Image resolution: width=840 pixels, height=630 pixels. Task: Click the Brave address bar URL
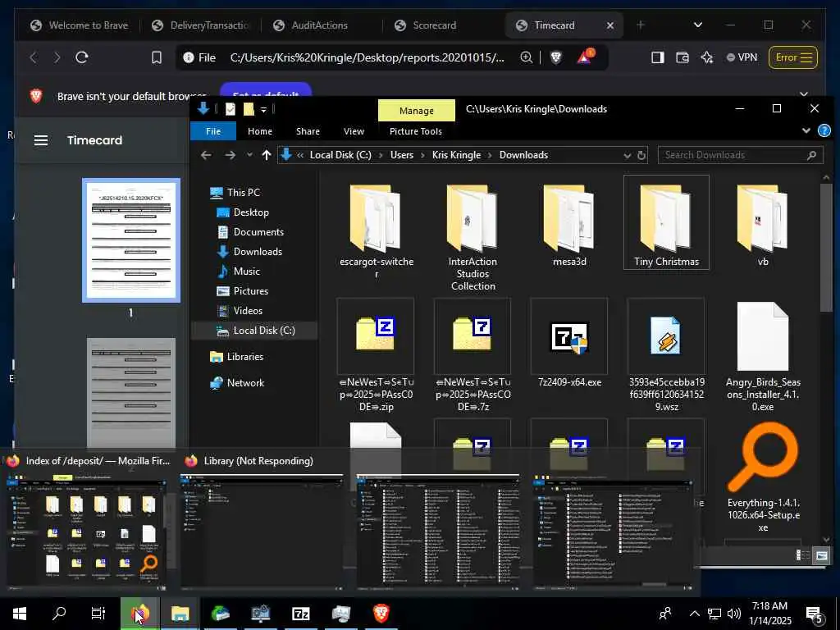(367, 57)
